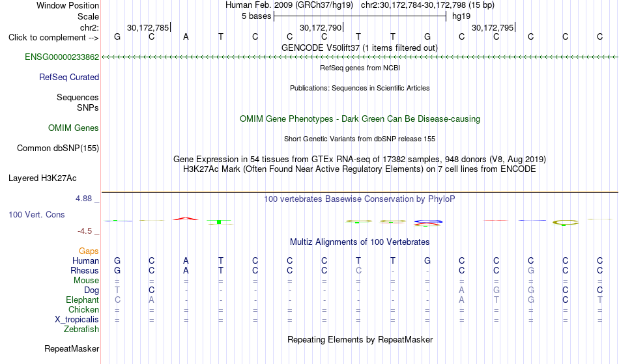This screenshot has width=619, height=364.
Task: Click the 4.88 upper scale value
Action: click(x=83, y=199)
